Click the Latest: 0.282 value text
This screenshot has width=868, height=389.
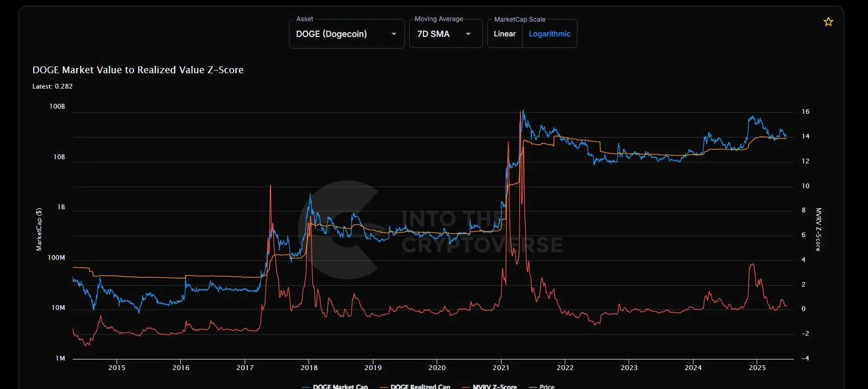(53, 86)
